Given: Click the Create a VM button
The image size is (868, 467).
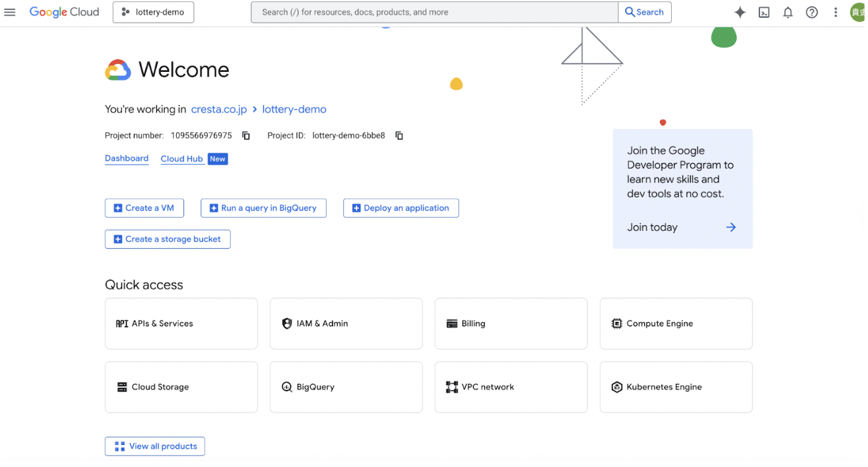Looking at the screenshot, I should pos(144,208).
